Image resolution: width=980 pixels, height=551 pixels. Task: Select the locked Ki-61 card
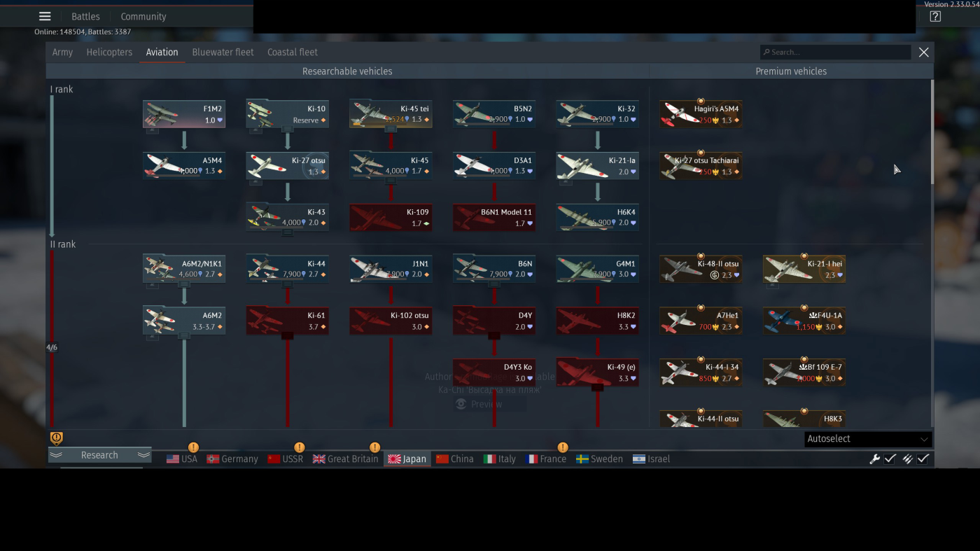click(x=288, y=321)
